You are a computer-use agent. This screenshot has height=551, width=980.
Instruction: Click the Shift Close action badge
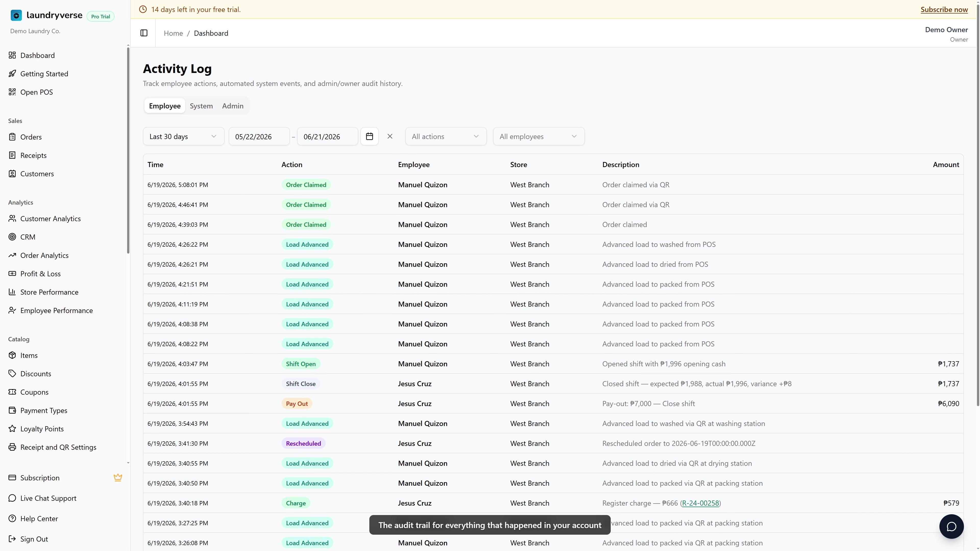click(x=301, y=384)
